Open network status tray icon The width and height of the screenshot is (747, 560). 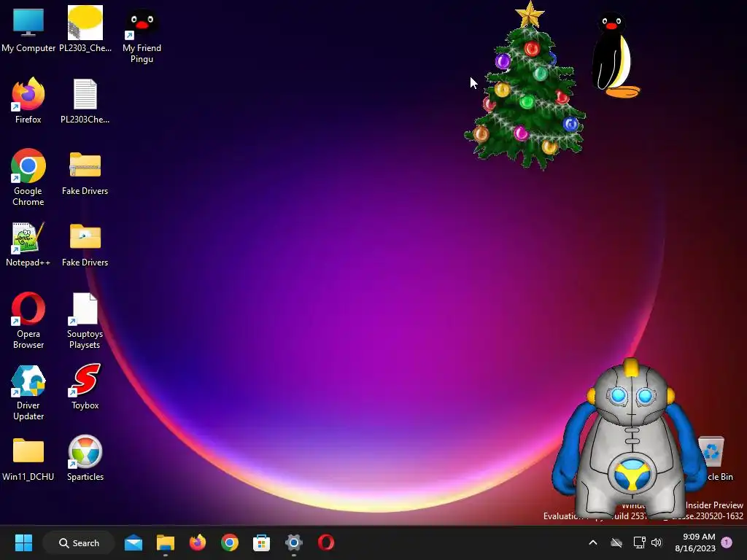coord(639,542)
